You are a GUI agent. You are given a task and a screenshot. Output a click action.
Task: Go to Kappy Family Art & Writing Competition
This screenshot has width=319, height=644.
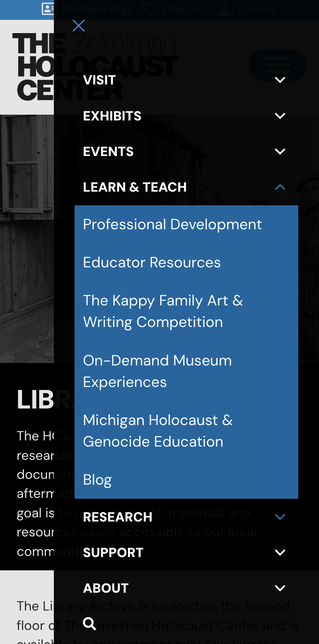(163, 311)
